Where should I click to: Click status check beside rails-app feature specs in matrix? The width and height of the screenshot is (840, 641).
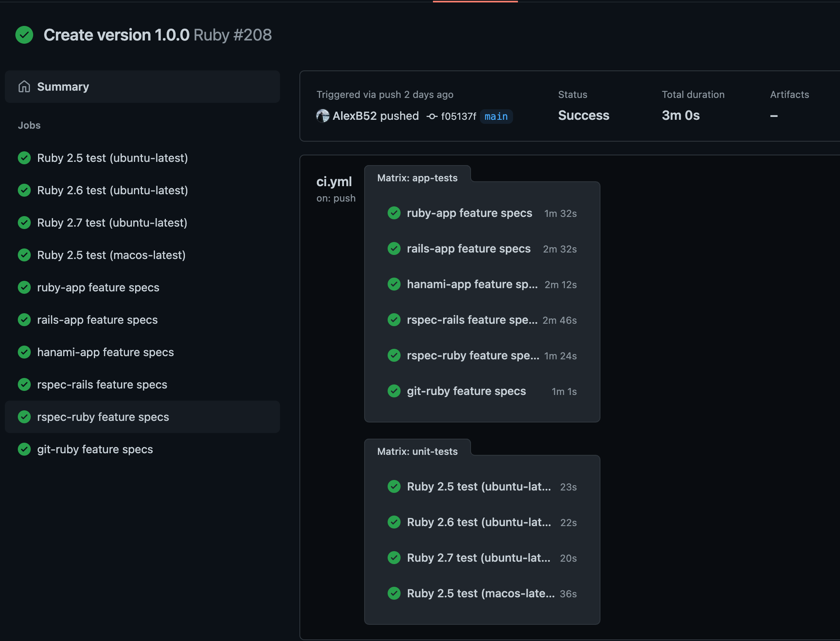coord(394,248)
